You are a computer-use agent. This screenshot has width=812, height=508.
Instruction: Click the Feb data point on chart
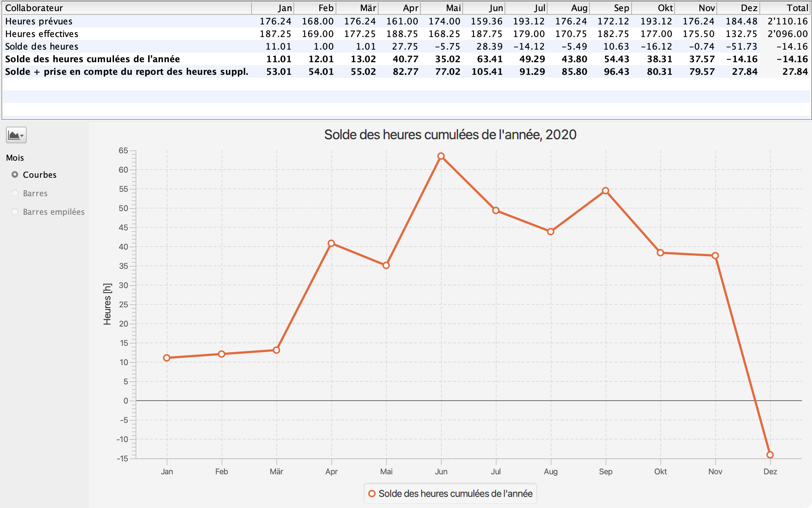[x=222, y=354]
